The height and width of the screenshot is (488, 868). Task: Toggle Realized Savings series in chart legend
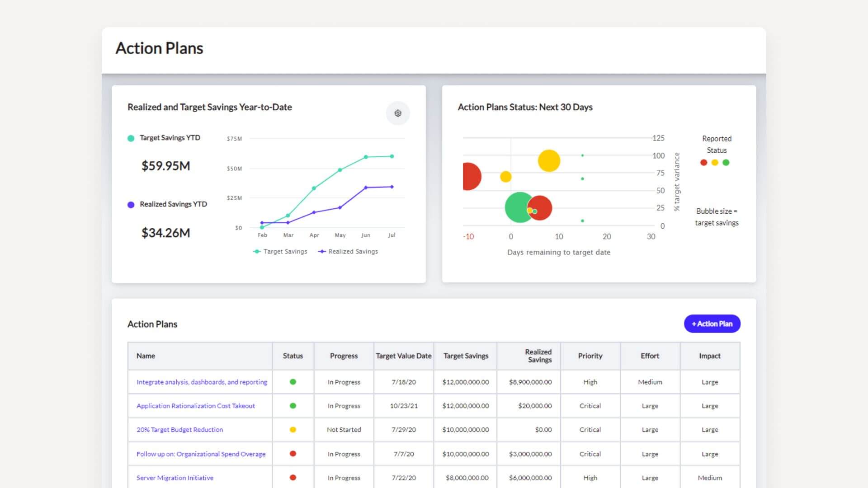pyautogui.click(x=348, y=252)
